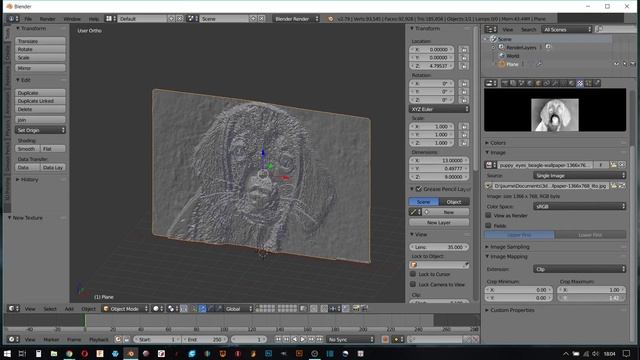This screenshot has height=360, width=640.
Task: Open the World properties tab
Action: coord(529,83)
